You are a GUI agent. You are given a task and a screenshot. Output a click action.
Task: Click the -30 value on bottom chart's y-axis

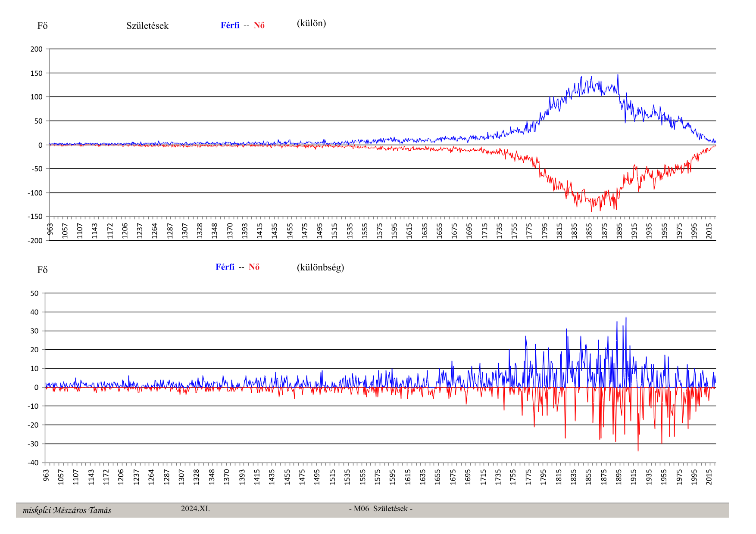click(34, 444)
